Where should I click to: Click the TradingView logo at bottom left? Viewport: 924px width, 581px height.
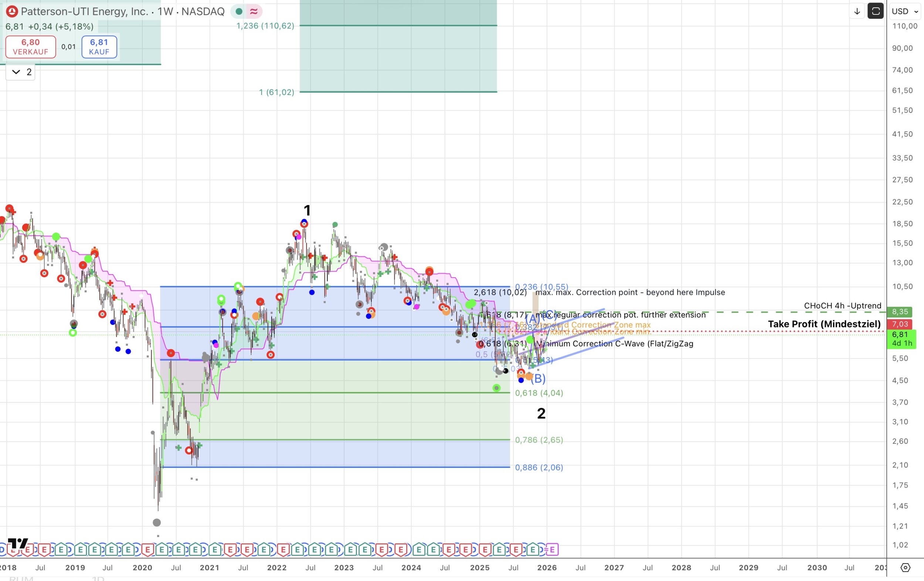[18, 543]
